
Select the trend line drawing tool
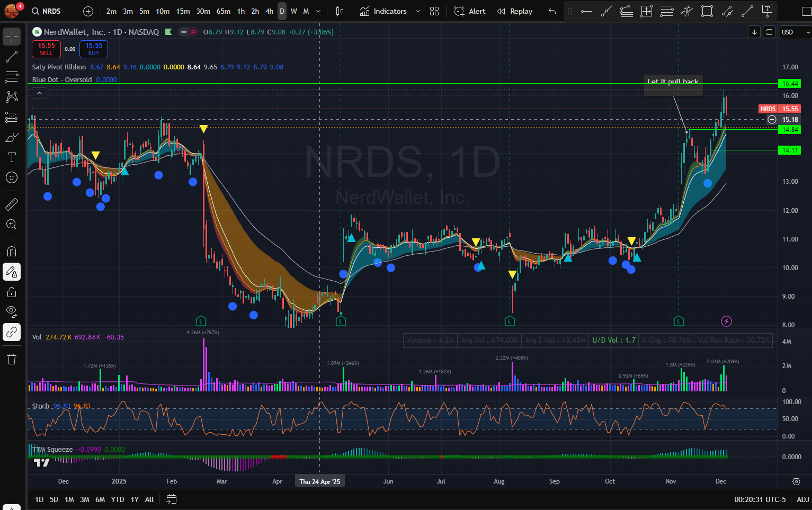click(12, 57)
